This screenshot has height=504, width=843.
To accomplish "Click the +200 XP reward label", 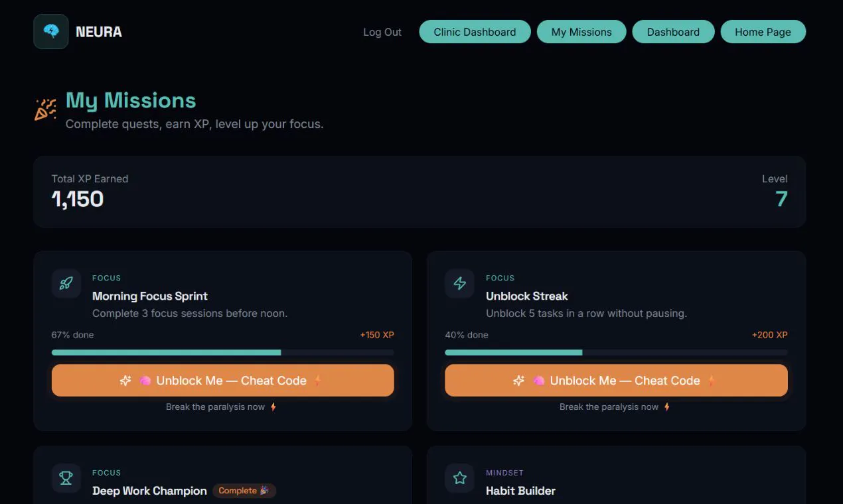I will click(769, 335).
